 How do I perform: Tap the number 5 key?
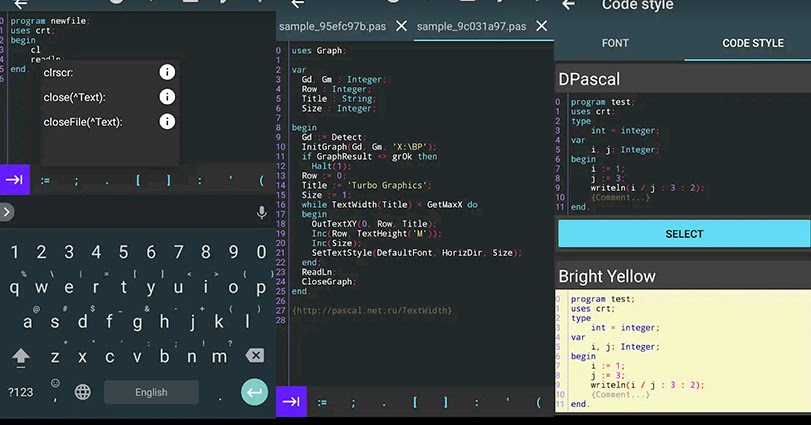(x=123, y=252)
